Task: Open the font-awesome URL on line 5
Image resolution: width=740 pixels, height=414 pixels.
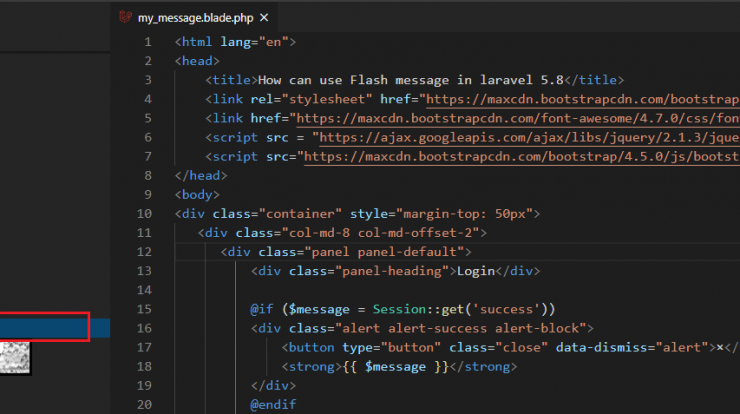Action: coord(518,118)
